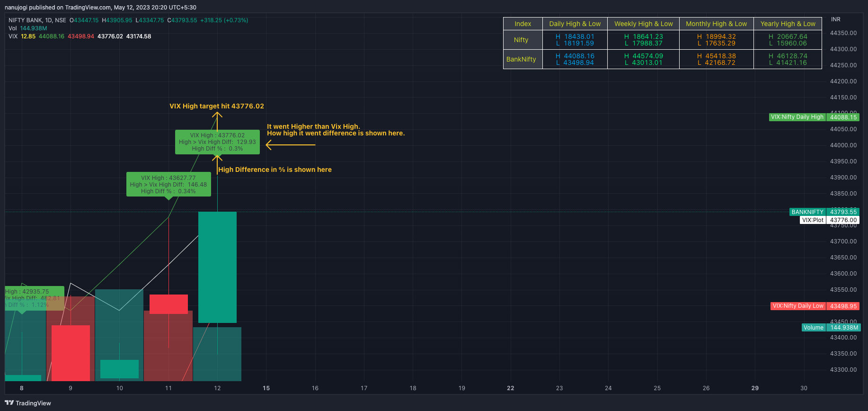Click Nifty daily high value 18438.01
This screenshot has width=868, height=411.
click(x=575, y=36)
